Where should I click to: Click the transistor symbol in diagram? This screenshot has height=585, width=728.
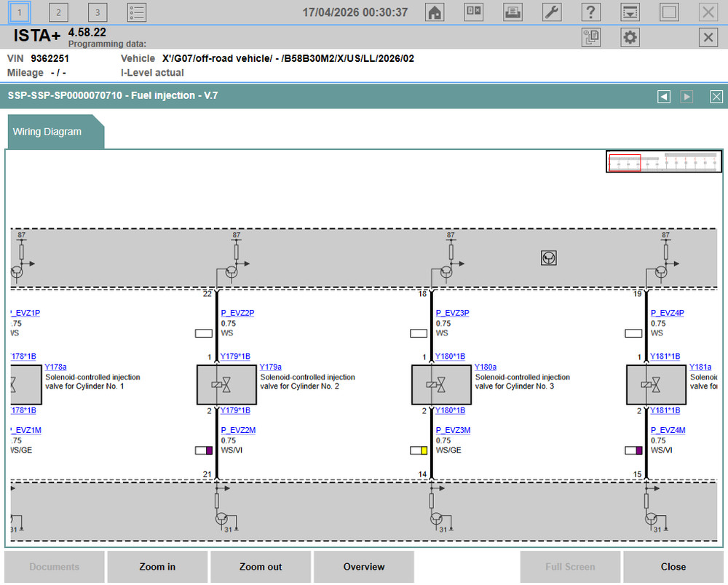point(548,257)
